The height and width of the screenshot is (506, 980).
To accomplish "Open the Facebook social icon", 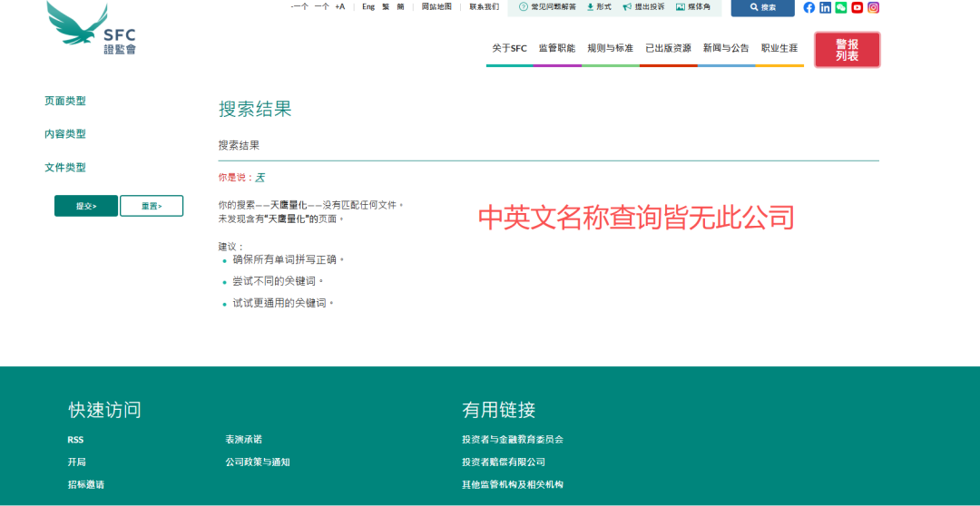I will 809,7.
